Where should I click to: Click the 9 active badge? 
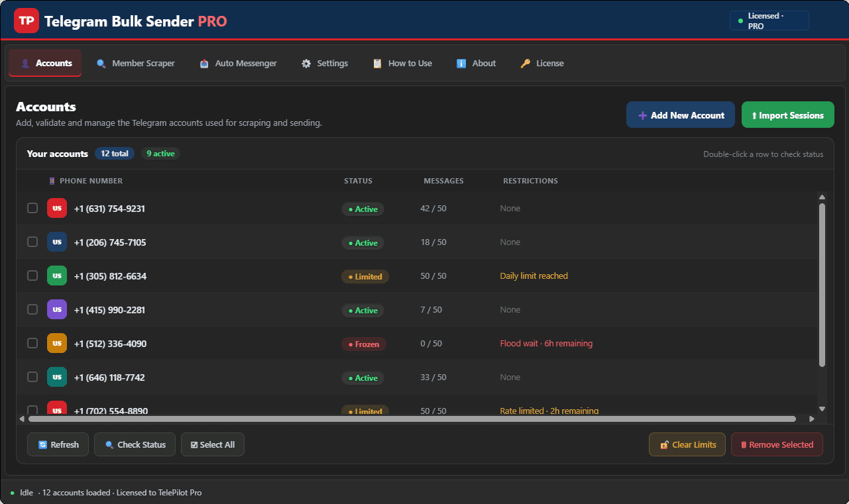point(160,154)
